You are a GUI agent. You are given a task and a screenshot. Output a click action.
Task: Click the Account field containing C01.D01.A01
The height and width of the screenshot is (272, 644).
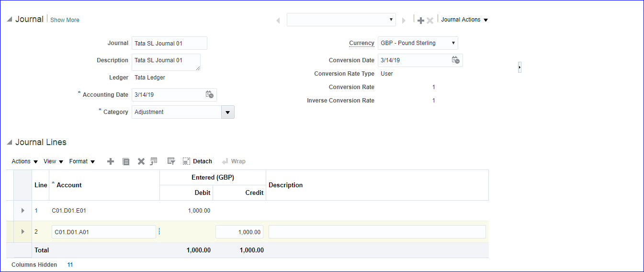103,232
